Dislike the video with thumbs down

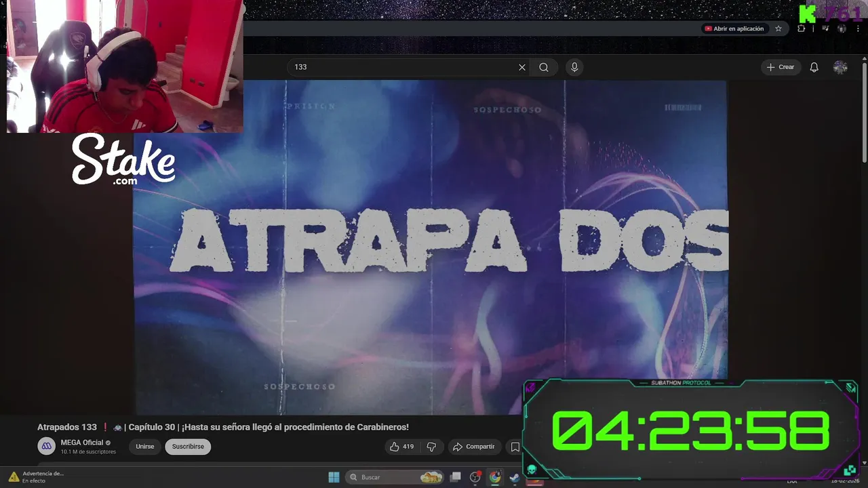(x=431, y=447)
